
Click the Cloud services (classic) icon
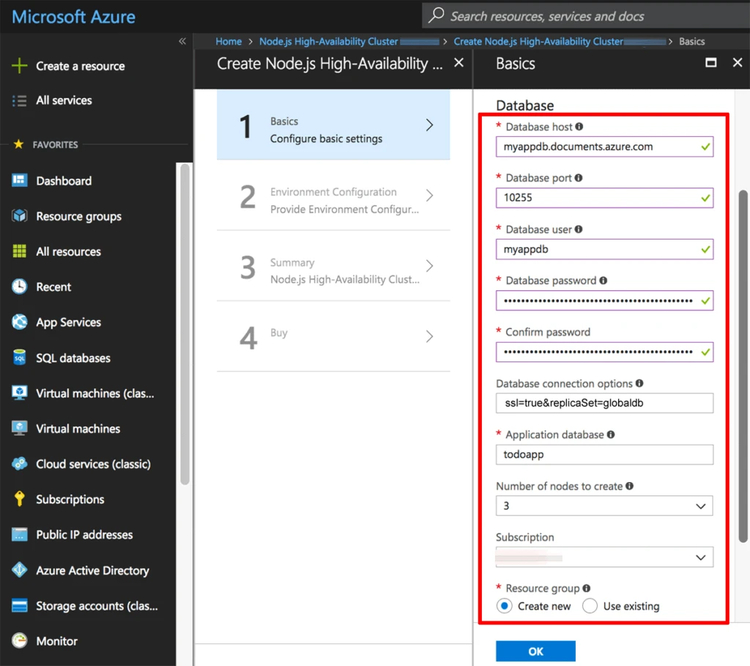point(19,464)
